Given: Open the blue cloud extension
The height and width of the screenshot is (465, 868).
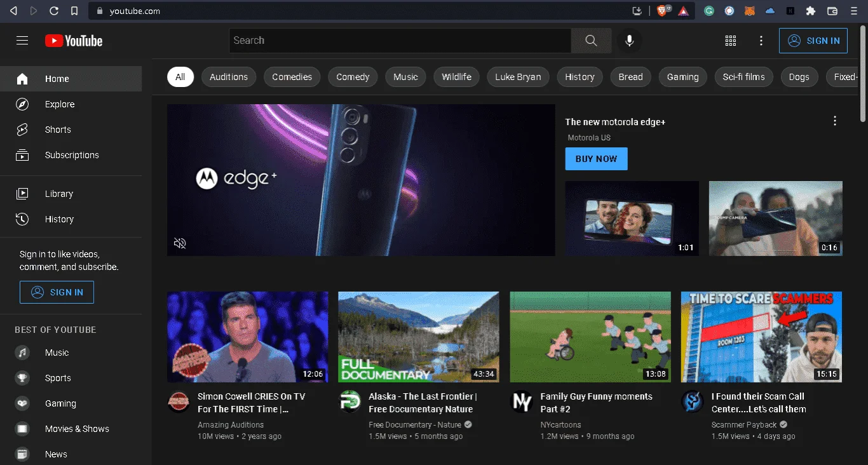Looking at the screenshot, I should pos(770,11).
